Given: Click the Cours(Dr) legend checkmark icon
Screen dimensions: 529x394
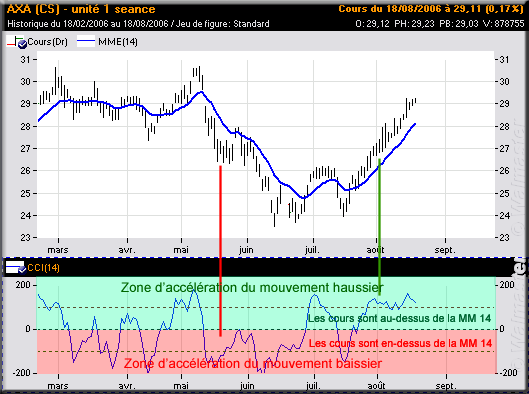Looking at the screenshot, I should click(x=22, y=45).
